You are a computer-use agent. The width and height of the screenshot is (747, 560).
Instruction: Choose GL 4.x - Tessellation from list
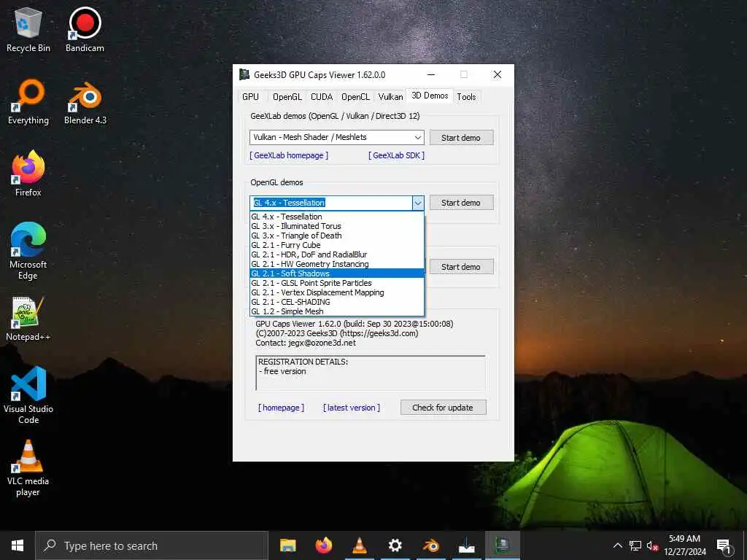coord(337,217)
